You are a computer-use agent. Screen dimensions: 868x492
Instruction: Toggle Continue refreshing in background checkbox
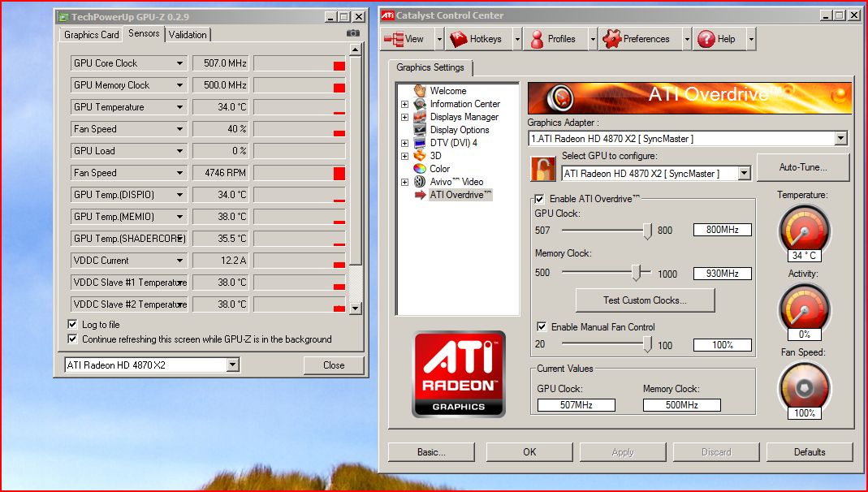click(72, 339)
